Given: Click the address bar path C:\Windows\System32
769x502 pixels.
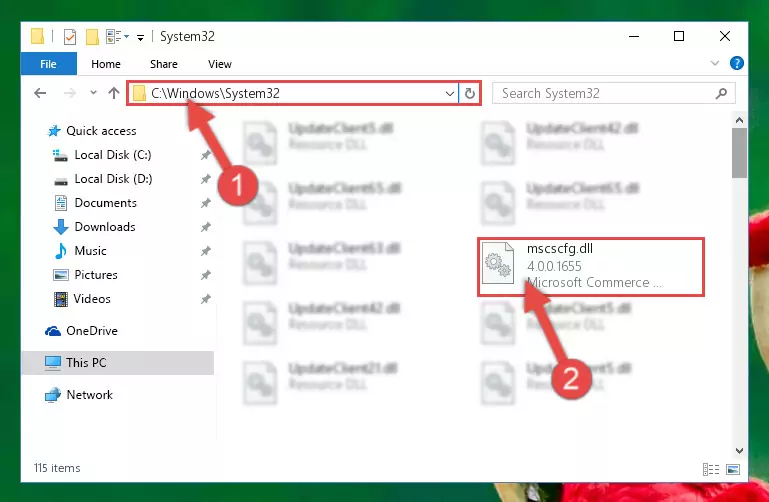Looking at the screenshot, I should click(215, 93).
